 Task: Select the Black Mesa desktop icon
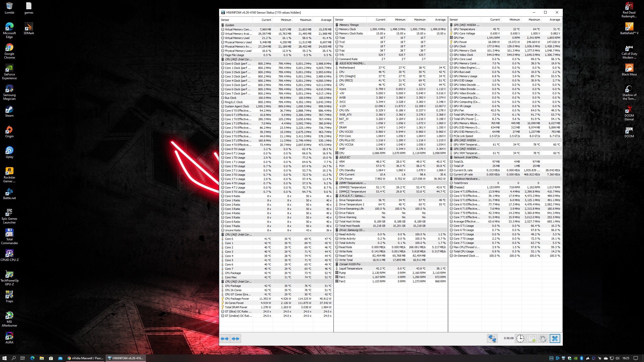tap(629, 70)
